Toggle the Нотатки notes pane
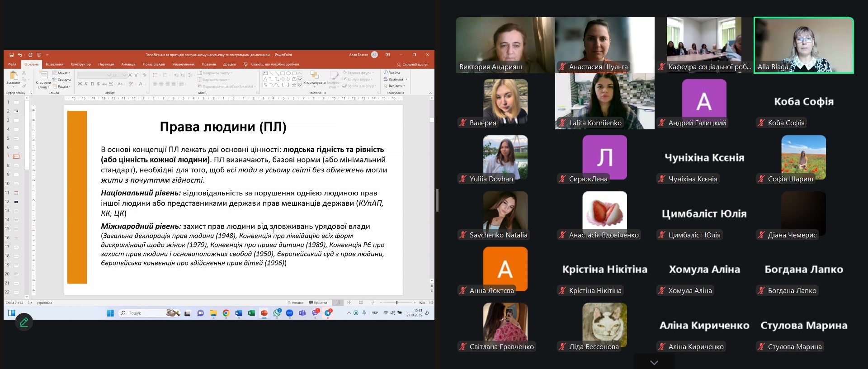The height and width of the screenshot is (369, 868). pyautogui.click(x=295, y=303)
